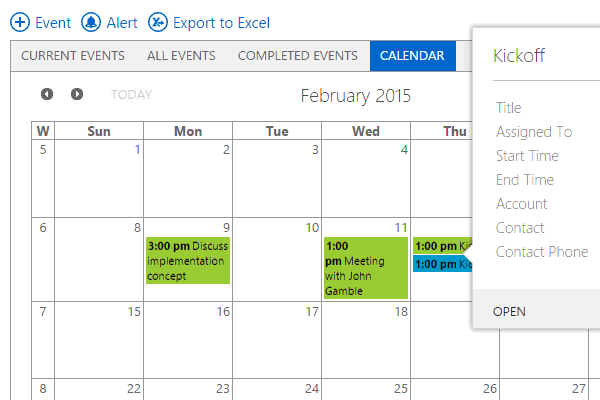Image resolution: width=600 pixels, height=400 pixels.
Task: Select the blue 1:00 pm Thursday event
Action: [442, 264]
